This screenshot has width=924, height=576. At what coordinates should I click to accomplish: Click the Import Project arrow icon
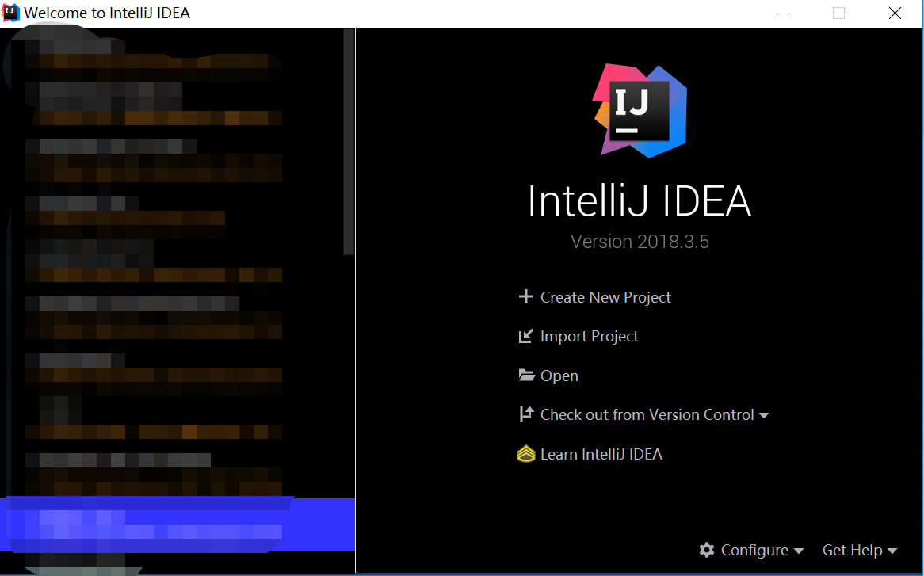pyautogui.click(x=525, y=336)
